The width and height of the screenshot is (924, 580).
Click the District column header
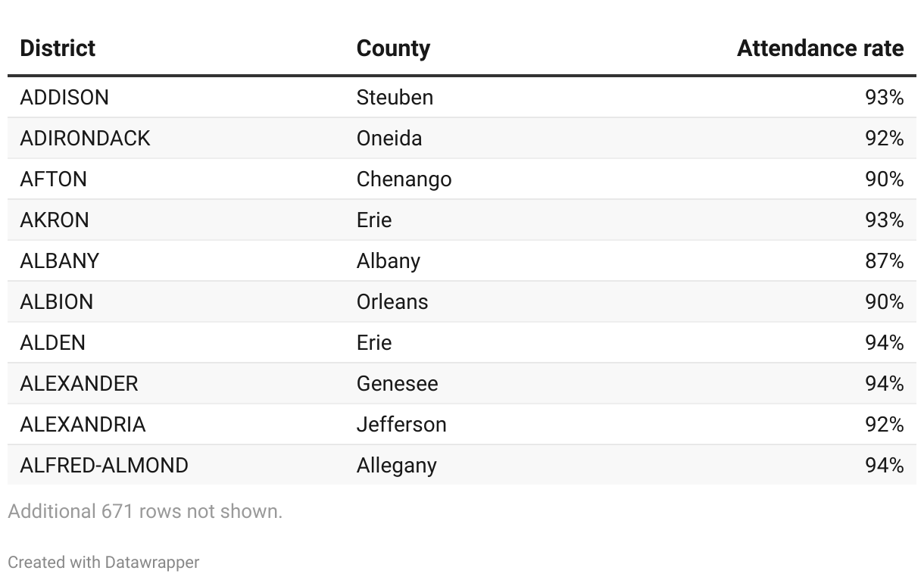point(58,48)
